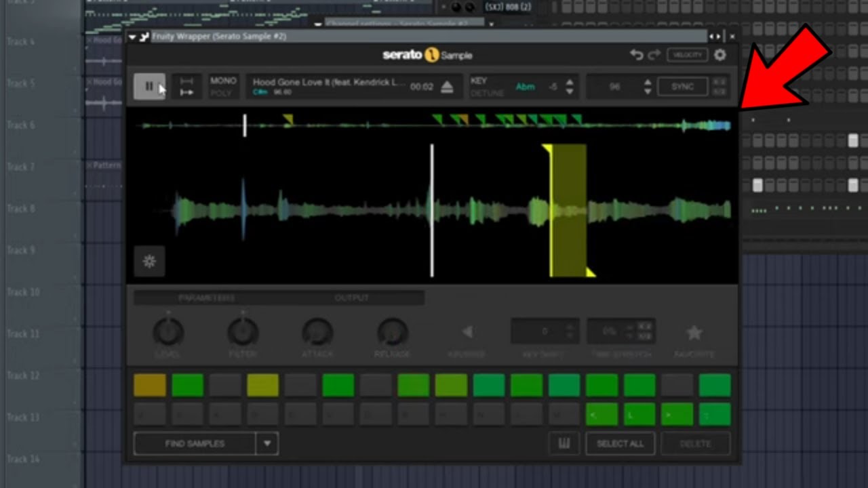Click the pad Key Shift value field
The image size is (868, 488).
(x=545, y=331)
